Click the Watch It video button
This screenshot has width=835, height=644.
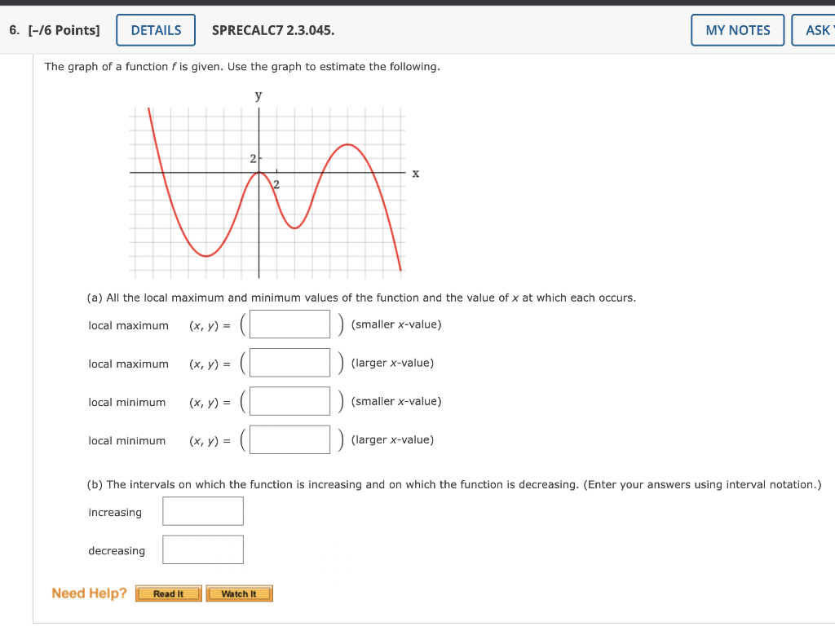coord(239,593)
